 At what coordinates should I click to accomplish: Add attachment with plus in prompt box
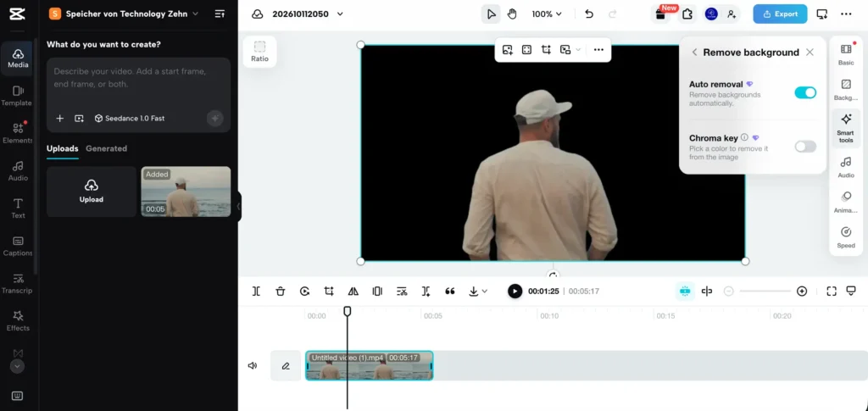pyautogui.click(x=60, y=119)
